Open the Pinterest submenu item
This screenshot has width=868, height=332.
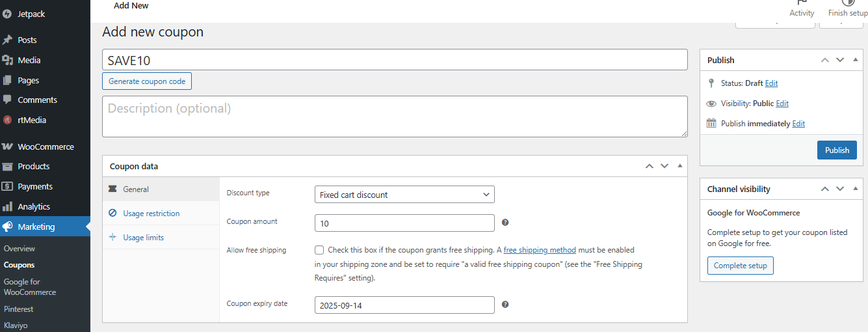[18, 309]
